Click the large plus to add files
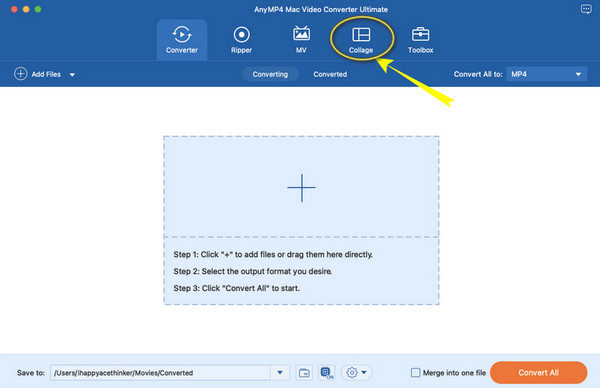Image resolution: width=600 pixels, height=388 pixels. (x=302, y=187)
